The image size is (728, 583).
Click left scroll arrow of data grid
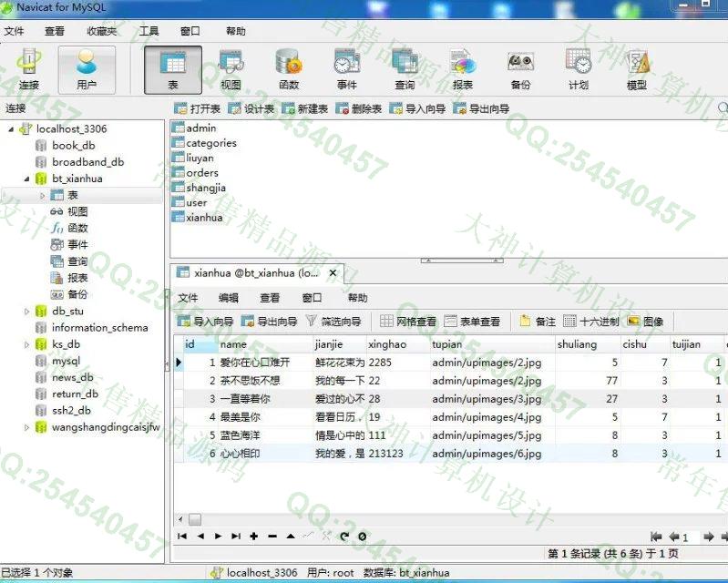180,519
